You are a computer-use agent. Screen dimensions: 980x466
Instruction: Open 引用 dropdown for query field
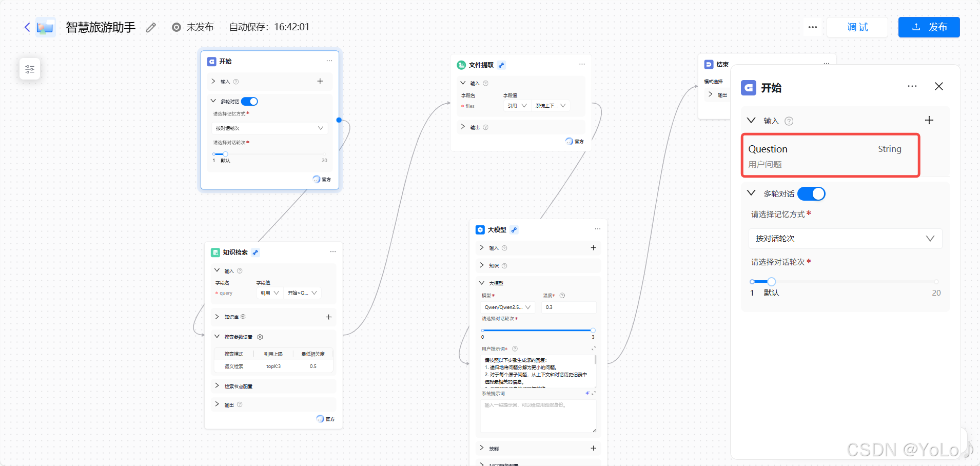[270, 293]
